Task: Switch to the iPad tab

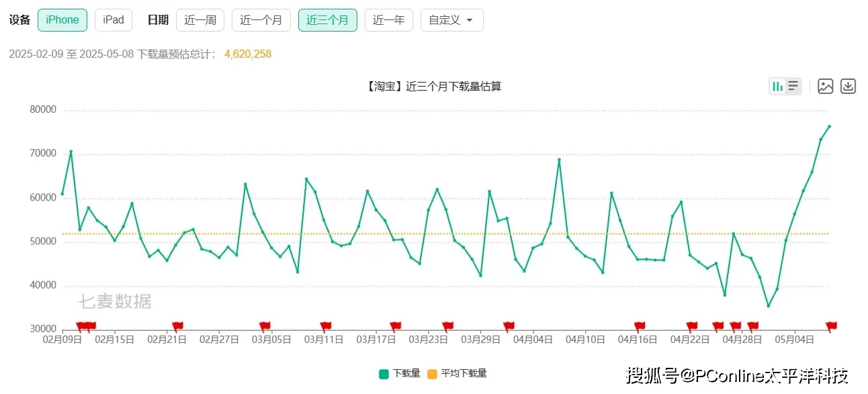Action: point(113,20)
